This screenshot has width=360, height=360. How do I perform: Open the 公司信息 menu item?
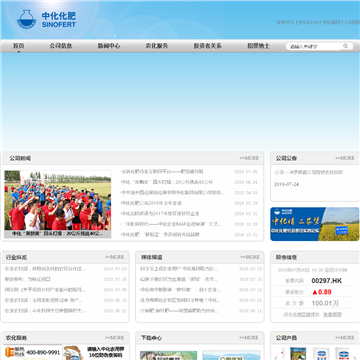[61, 46]
